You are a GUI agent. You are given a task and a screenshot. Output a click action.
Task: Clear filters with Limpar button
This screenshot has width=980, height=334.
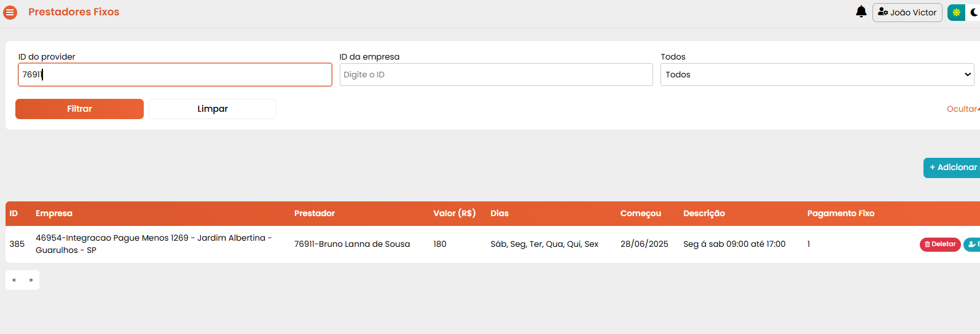pos(213,109)
